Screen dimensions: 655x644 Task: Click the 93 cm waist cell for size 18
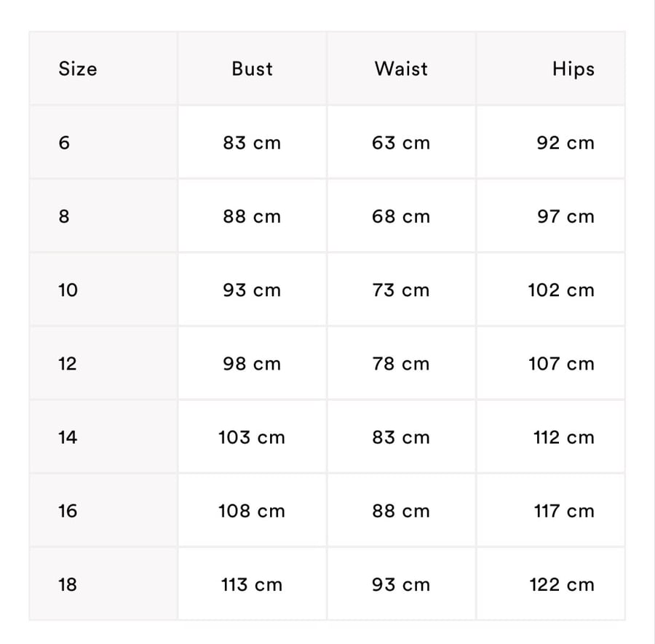pyautogui.click(x=401, y=584)
